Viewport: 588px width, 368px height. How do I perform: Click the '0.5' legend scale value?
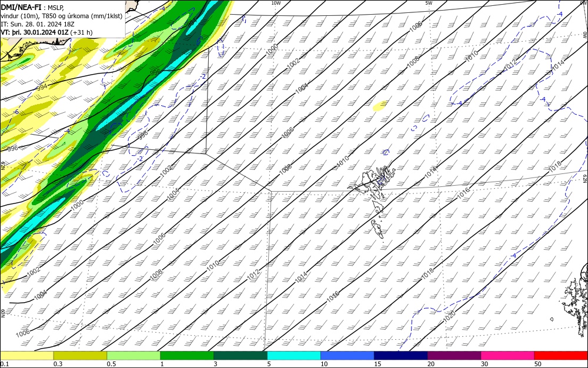(111, 364)
